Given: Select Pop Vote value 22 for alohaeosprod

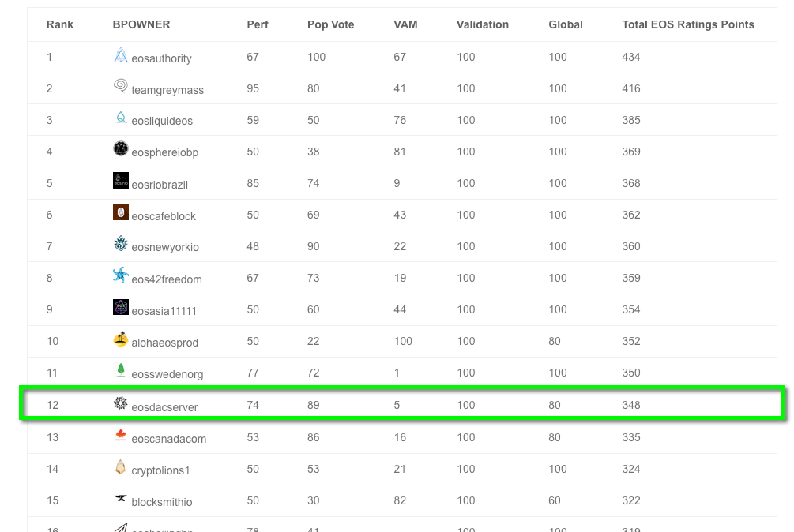Looking at the screenshot, I should click(x=314, y=341).
